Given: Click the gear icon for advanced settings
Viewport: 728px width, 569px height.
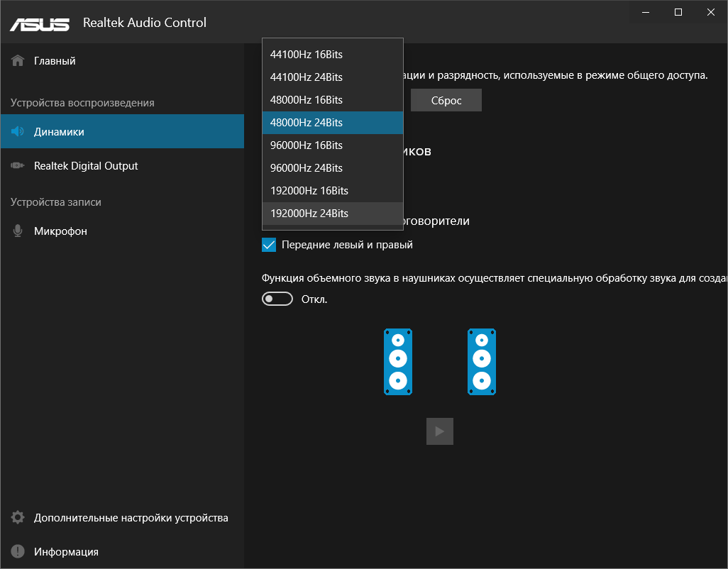Looking at the screenshot, I should pos(18,518).
